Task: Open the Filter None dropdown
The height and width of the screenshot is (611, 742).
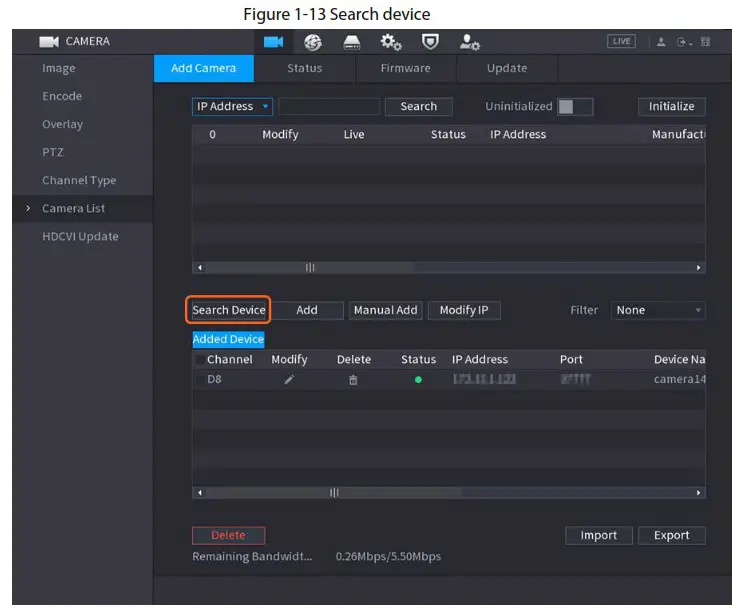Action: [658, 310]
